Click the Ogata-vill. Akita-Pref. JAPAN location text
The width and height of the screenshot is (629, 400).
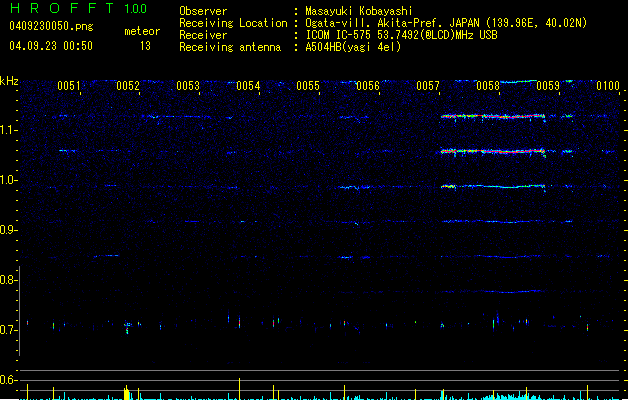pos(446,23)
